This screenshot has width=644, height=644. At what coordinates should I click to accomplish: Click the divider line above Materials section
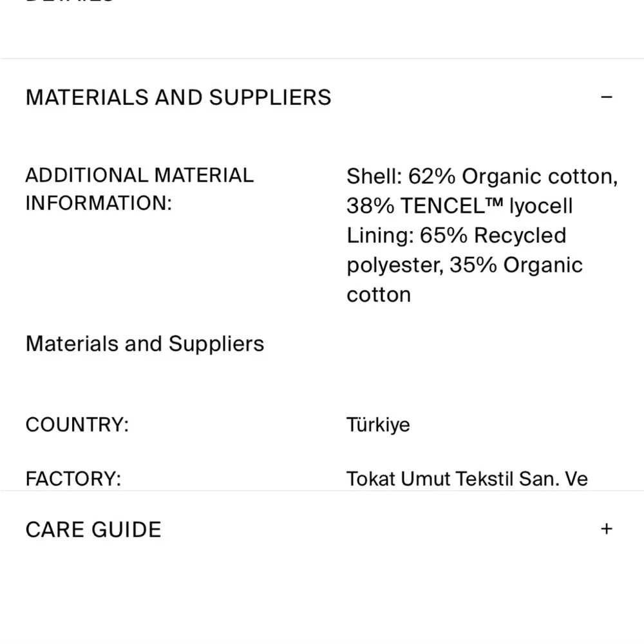[x=322, y=59]
